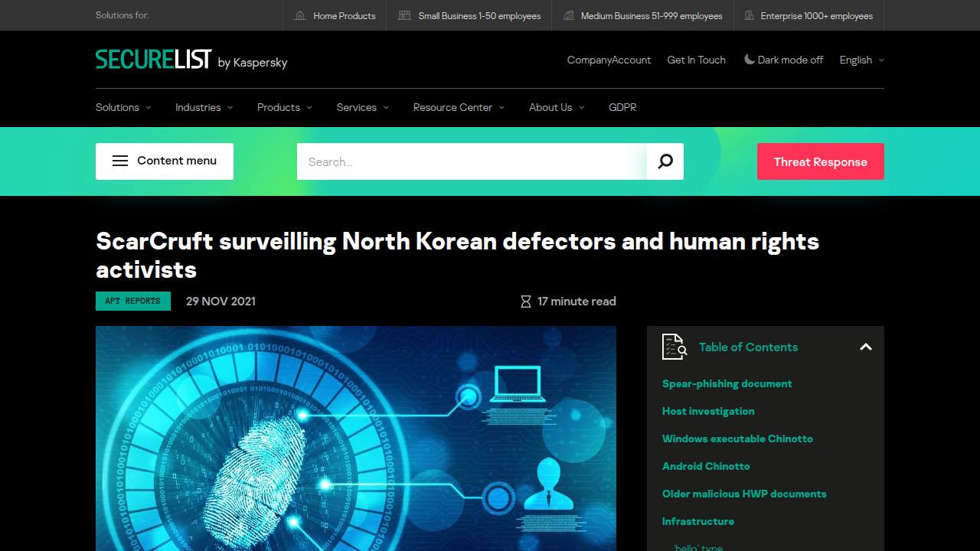Click the Solutions for: label
Screen dimensions: 980x551
pos(122,15)
